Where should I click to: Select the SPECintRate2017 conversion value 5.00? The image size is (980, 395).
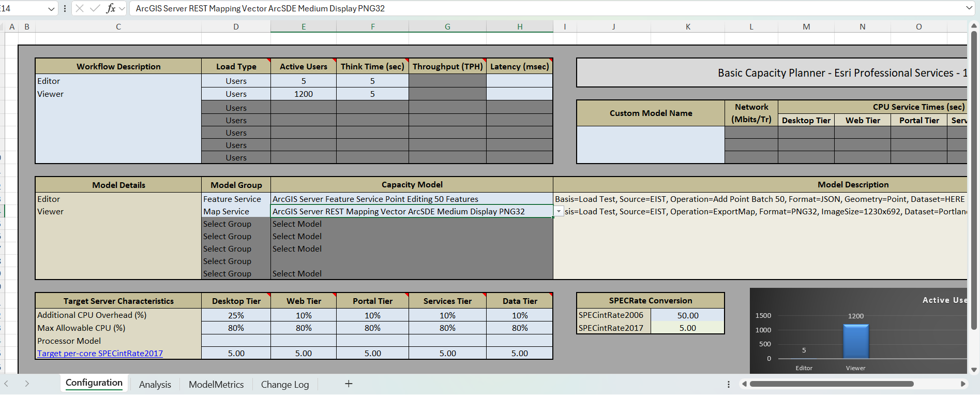pos(688,328)
